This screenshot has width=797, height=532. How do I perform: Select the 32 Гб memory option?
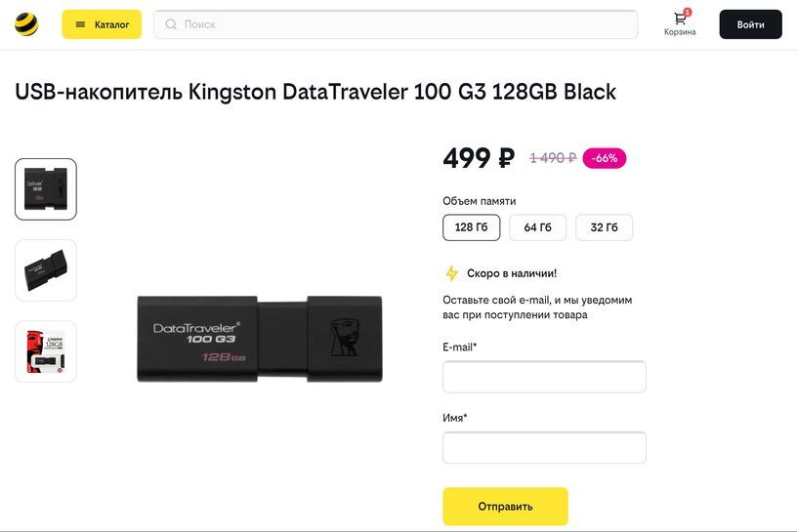coord(604,227)
